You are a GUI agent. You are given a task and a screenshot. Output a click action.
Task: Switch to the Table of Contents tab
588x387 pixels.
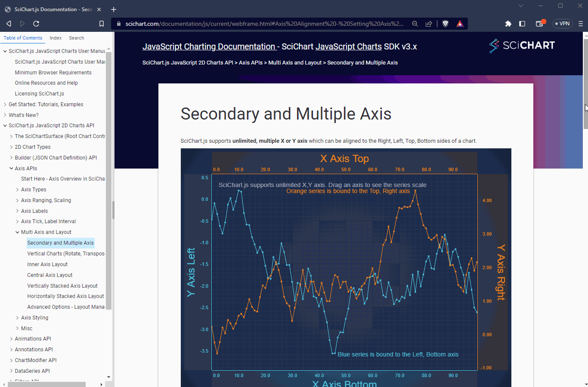pyautogui.click(x=23, y=38)
